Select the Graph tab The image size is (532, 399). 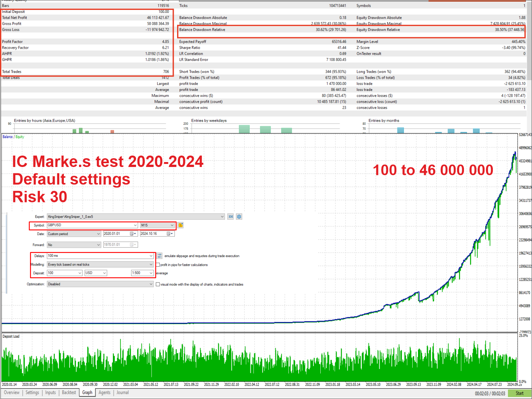87,393
